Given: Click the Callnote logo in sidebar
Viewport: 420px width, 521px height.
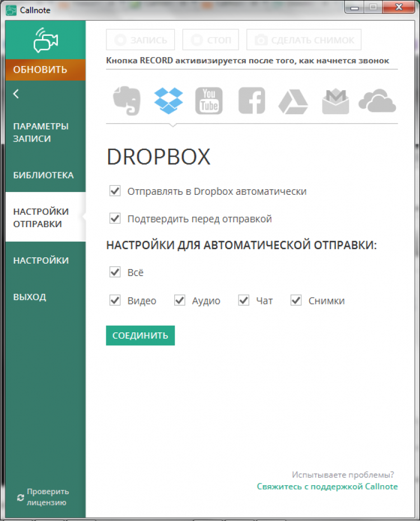Looking at the screenshot, I should coord(45,40).
